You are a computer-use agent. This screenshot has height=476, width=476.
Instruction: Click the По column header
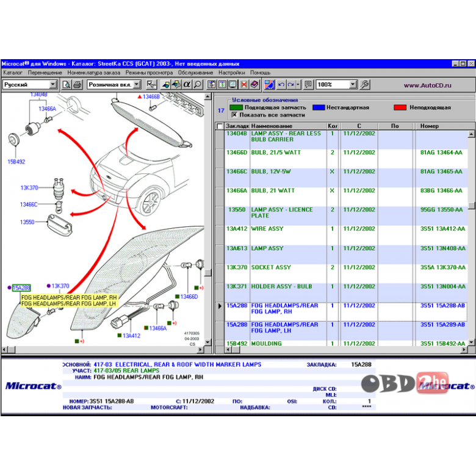tap(395, 126)
